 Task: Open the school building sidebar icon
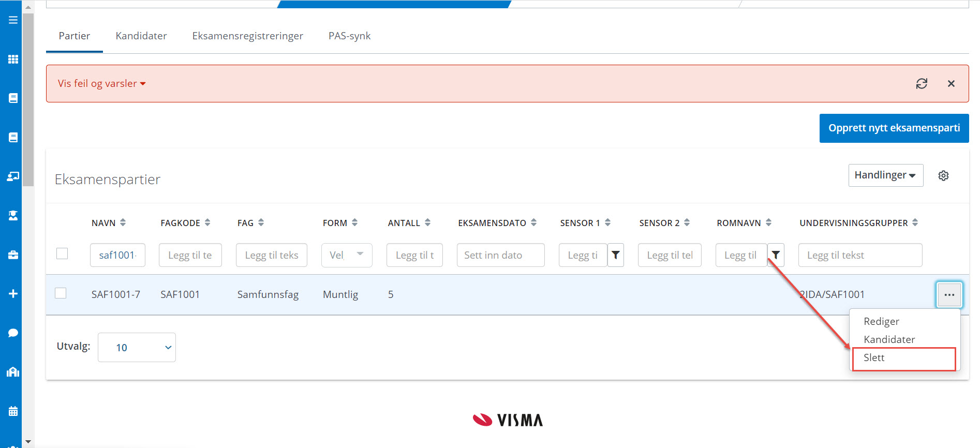coord(13,372)
